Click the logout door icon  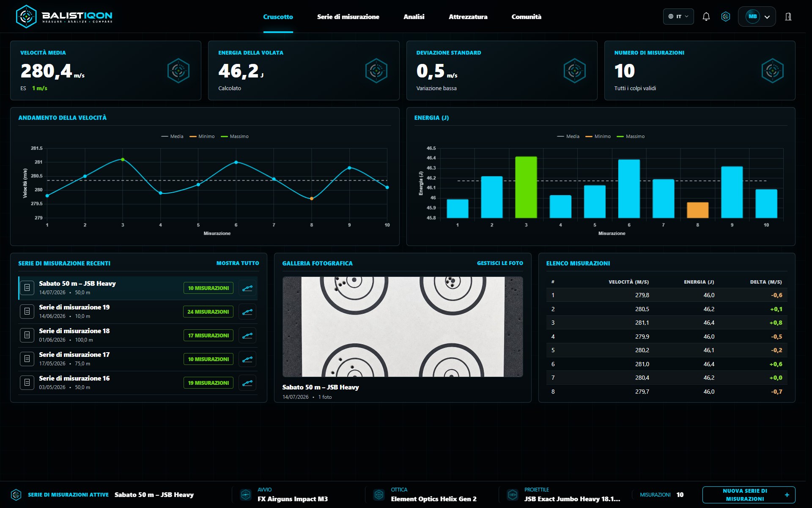(788, 17)
